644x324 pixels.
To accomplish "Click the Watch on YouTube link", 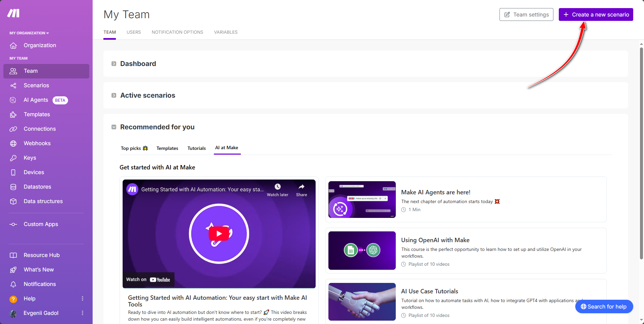I will pyautogui.click(x=149, y=280).
